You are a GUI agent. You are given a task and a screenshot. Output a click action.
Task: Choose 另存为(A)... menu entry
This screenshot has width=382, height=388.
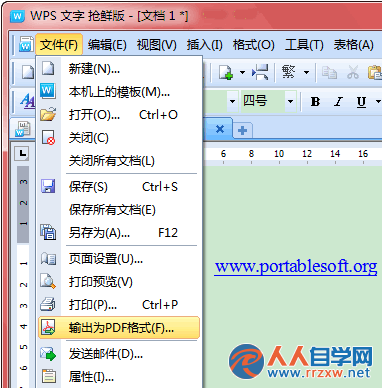pyautogui.click(x=119, y=233)
